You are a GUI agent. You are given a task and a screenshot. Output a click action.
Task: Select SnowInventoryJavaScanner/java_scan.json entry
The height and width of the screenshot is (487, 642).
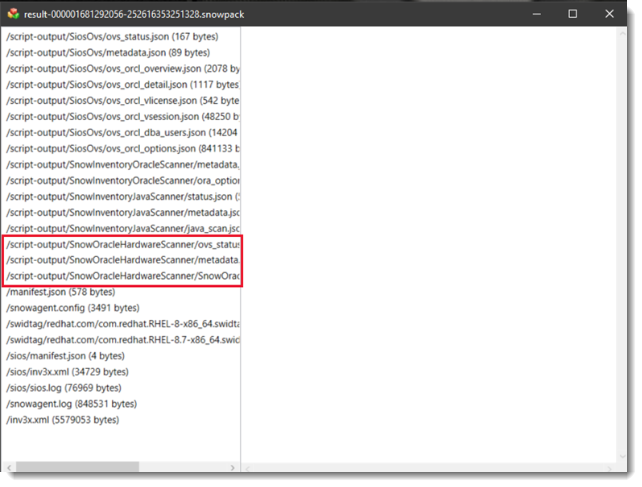(x=123, y=228)
